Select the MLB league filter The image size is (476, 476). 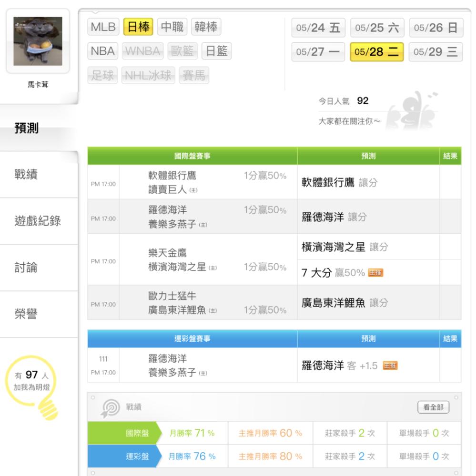click(103, 27)
